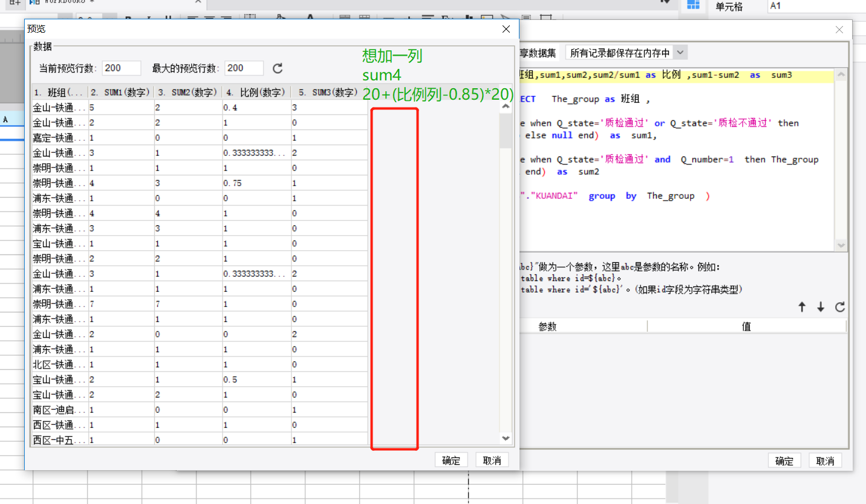Image resolution: width=866 pixels, height=504 pixels.
Task: Click the highlighted first SQL line ending in sum3
Action: [676, 75]
